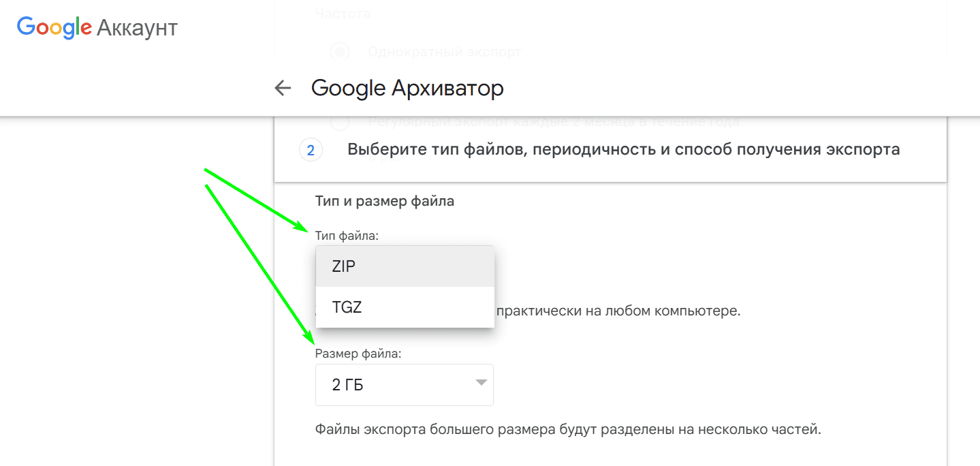The height and width of the screenshot is (466, 980).
Task: Open the Google Аккаунт logo link
Action: pyautogui.click(x=97, y=28)
